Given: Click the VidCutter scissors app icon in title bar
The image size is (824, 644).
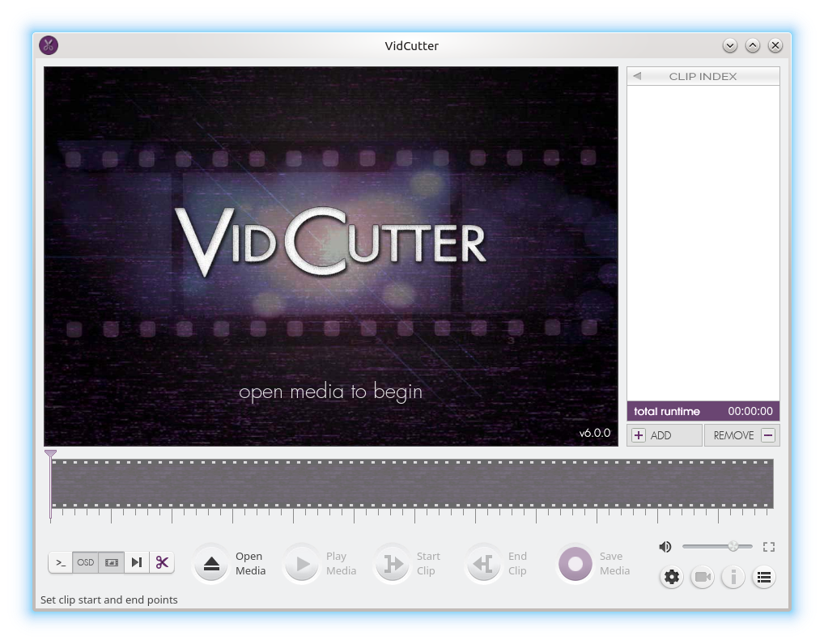Looking at the screenshot, I should pos(49,45).
